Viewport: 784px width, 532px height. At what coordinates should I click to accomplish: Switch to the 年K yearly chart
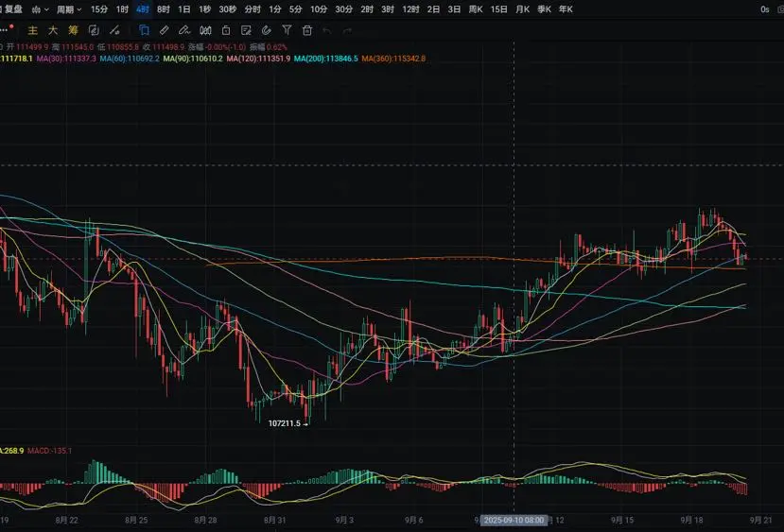tap(566, 9)
